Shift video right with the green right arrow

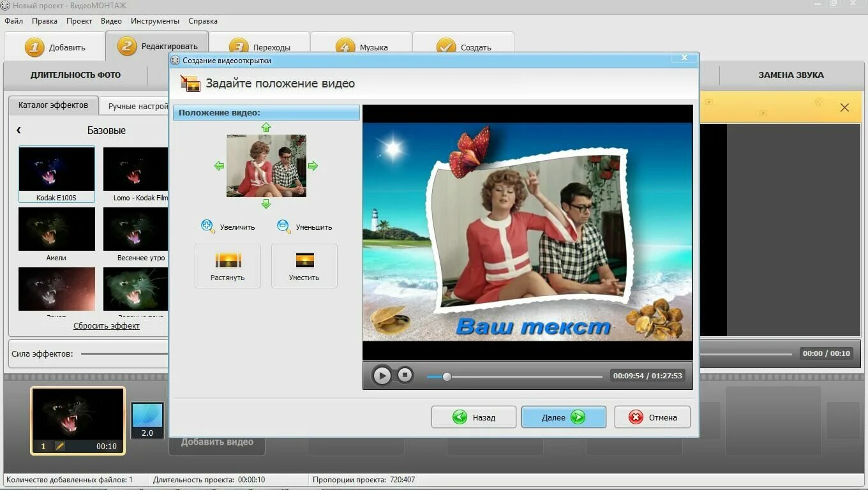[x=313, y=166]
